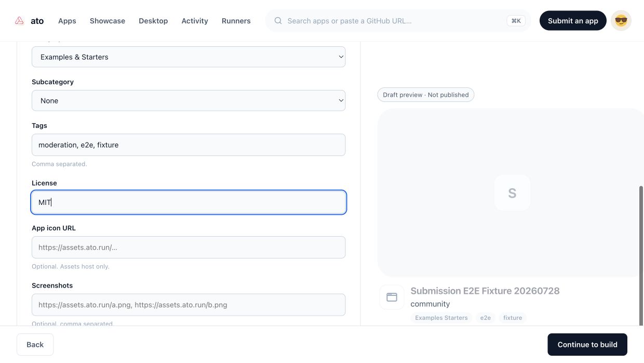Open the Apps menu item
The height and width of the screenshot is (363, 644).
[x=67, y=21]
